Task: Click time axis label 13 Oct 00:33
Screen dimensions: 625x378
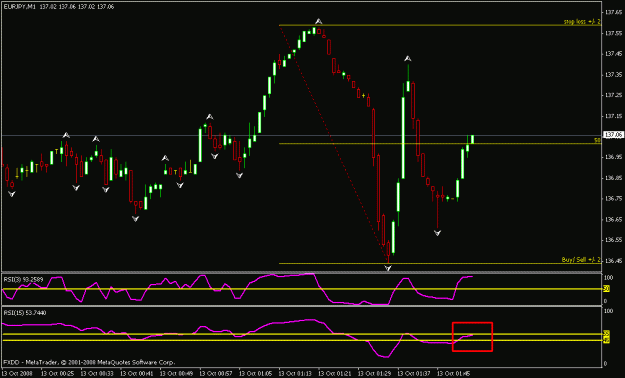Action: [97, 374]
